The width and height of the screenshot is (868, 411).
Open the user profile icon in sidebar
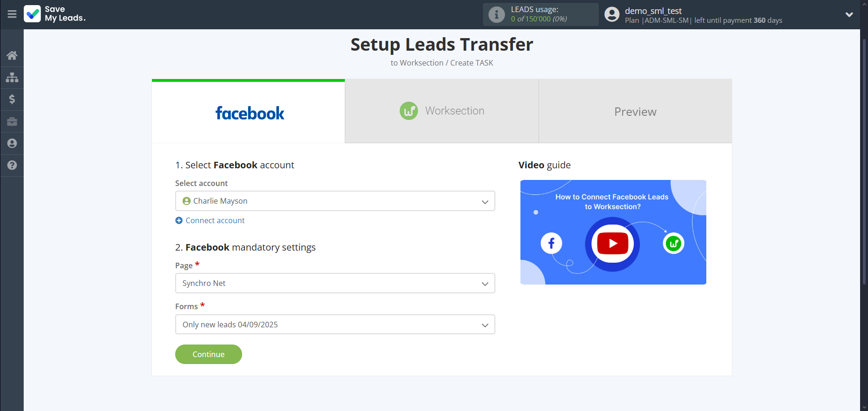[12, 143]
